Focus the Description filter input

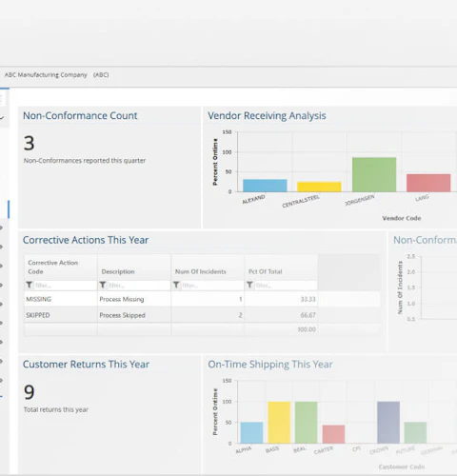tap(138, 286)
